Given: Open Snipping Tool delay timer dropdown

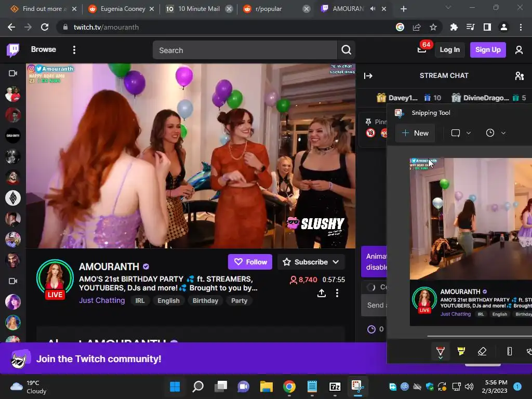Looking at the screenshot, I should (x=503, y=133).
